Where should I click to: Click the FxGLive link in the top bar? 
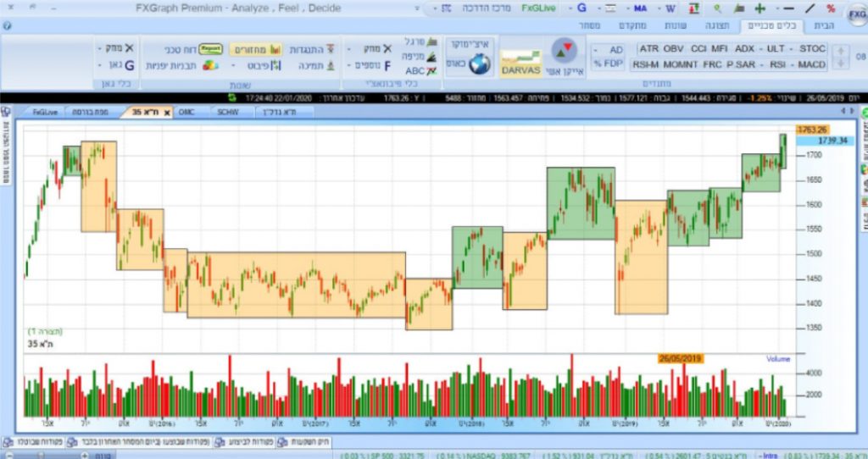[537, 8]
